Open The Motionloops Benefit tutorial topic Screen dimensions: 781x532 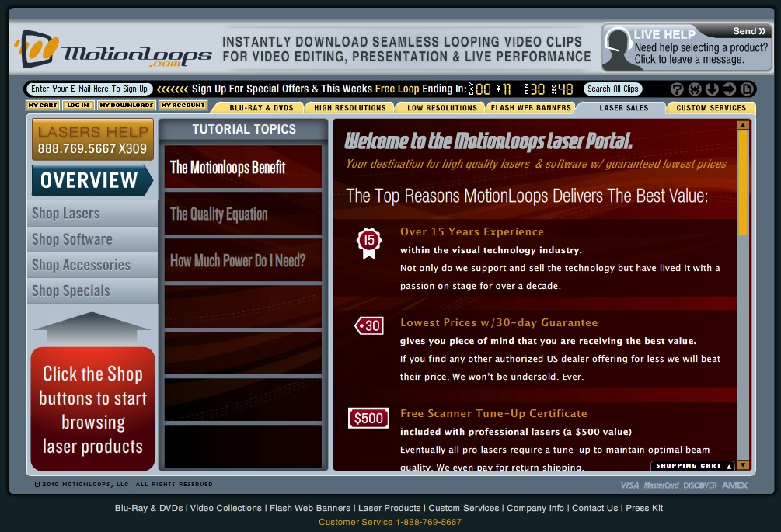click(243, 167)
